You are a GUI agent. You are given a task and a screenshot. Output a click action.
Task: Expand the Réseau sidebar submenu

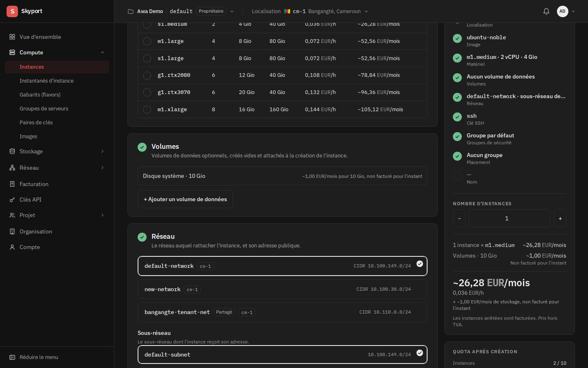point(102,168)
